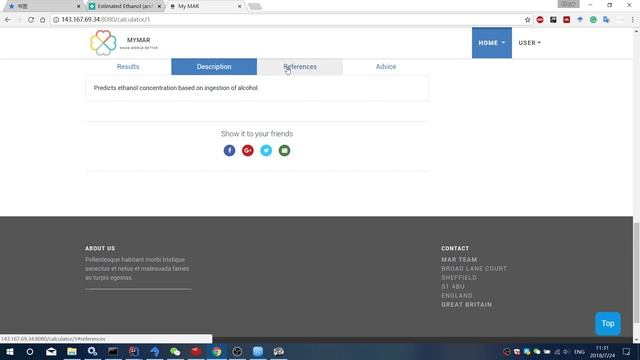Screen dimensions: 640x360
Task: Share via the Google Plus icon
Action: (x=248, y=151)
